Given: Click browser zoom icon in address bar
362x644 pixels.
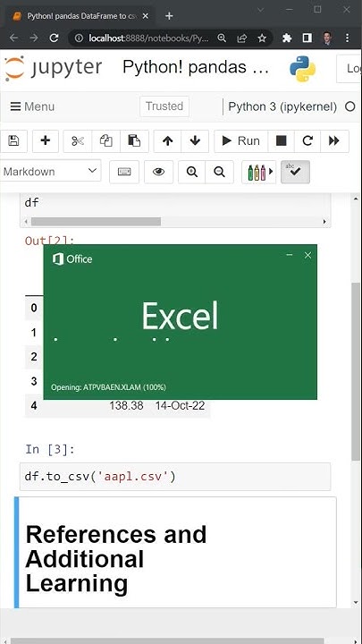Looking at the screenshot, I should click(x=222, y=38).
